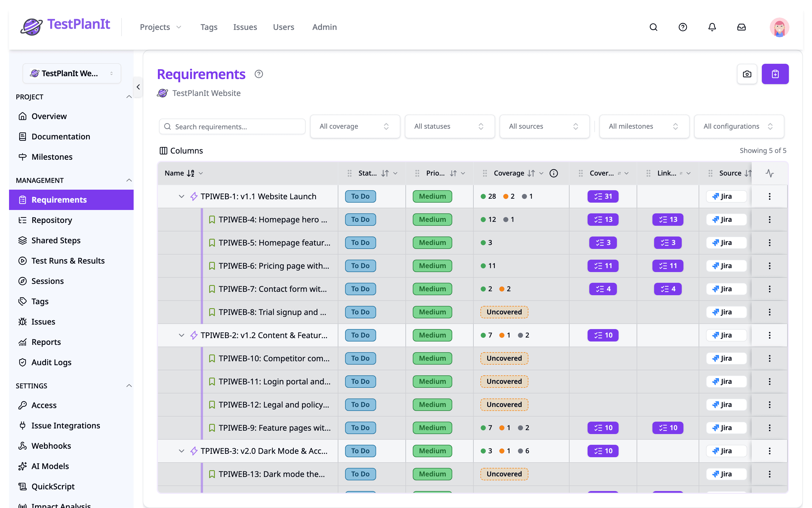Click the purple clipboard add button

pyautogui.click(x=775, y=74)
